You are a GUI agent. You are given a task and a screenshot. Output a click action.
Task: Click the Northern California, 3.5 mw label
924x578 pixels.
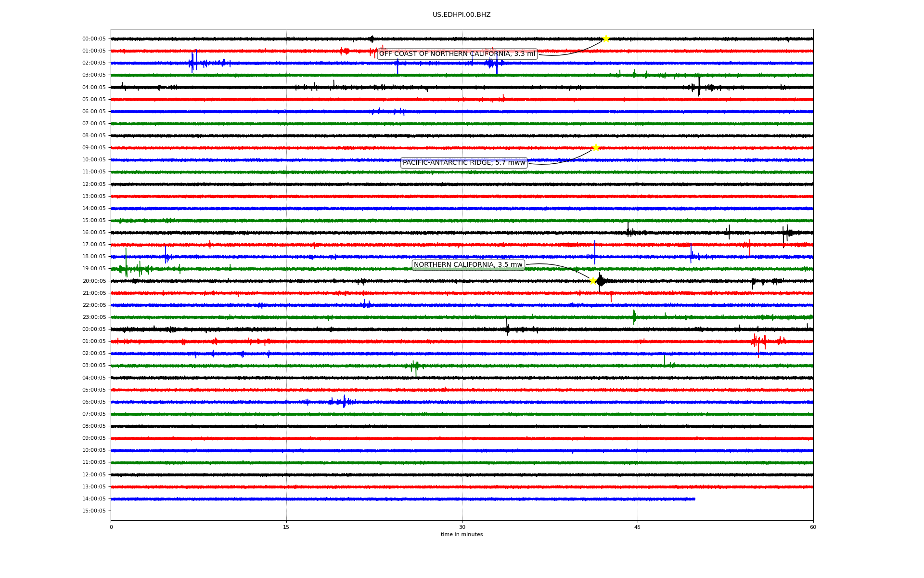tap(468, 265)
